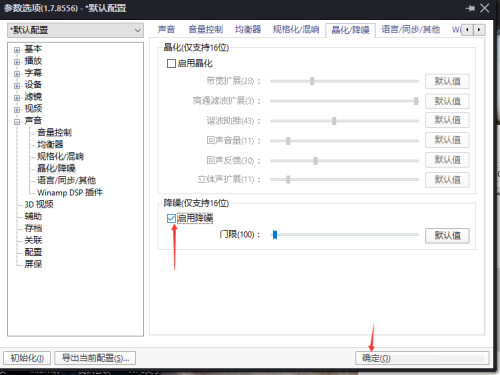The width and height of the screenshot is (500, 375).
Task: Enable the 启用晶化 checkbox
Action: pos(171,63)
